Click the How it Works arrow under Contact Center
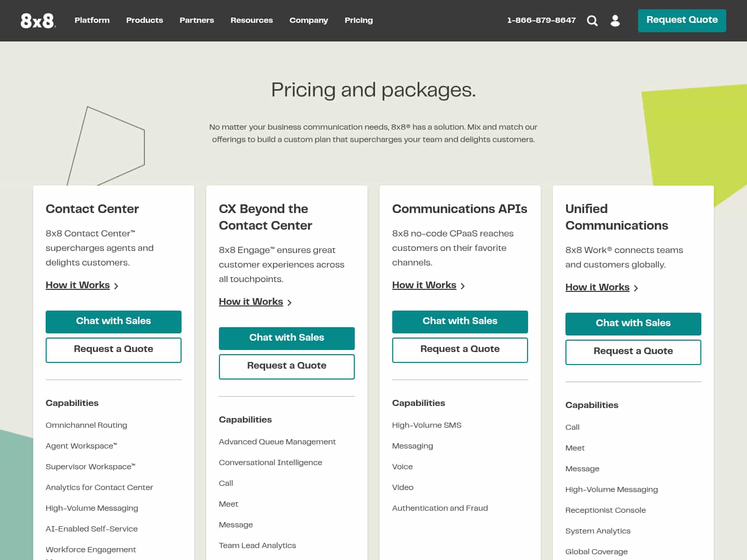Screen dimensions: 747x560 click(x=116, y=286)
